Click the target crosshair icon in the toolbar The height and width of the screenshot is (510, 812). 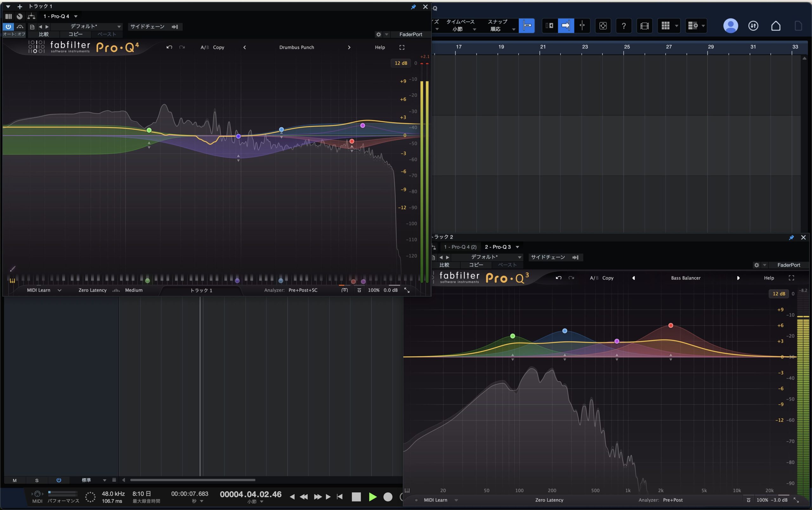point(603,26)
